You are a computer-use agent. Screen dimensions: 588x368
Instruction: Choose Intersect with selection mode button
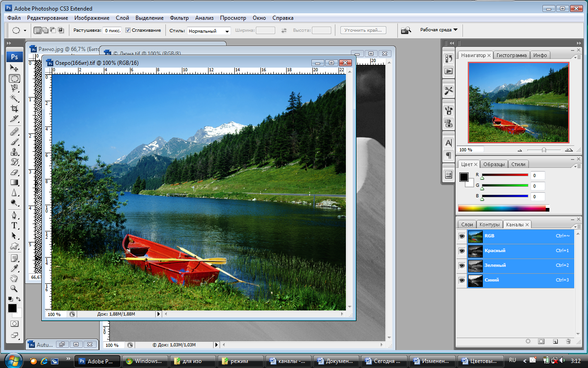pyautogui.click(x=61, y=30)
